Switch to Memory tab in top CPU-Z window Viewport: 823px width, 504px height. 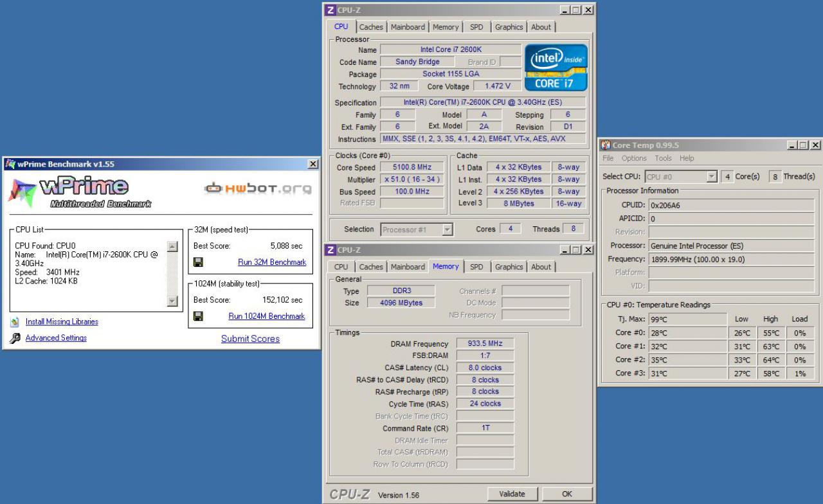click(x=446, y=27)
